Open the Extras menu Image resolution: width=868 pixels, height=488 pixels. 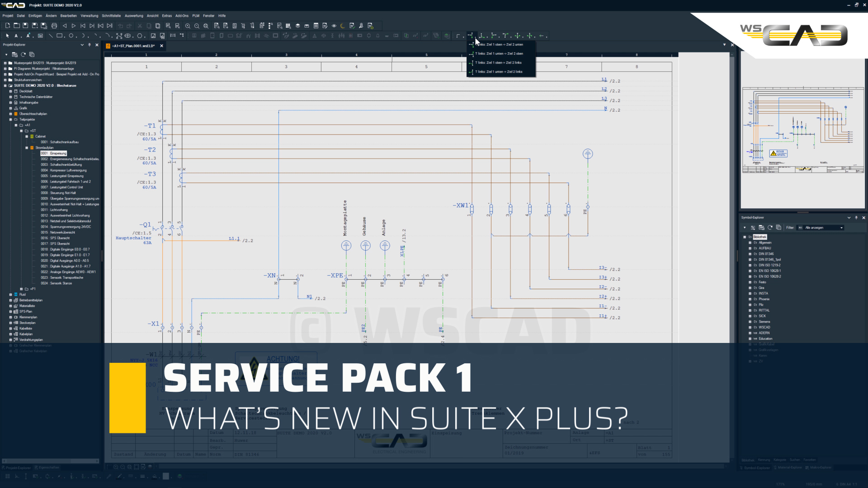pos(167,15)
